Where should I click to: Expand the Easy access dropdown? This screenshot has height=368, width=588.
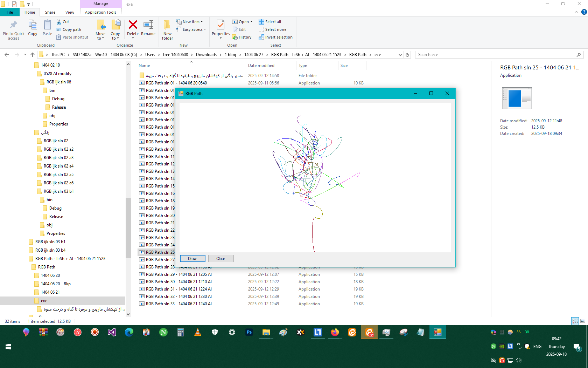coord(191,29)
